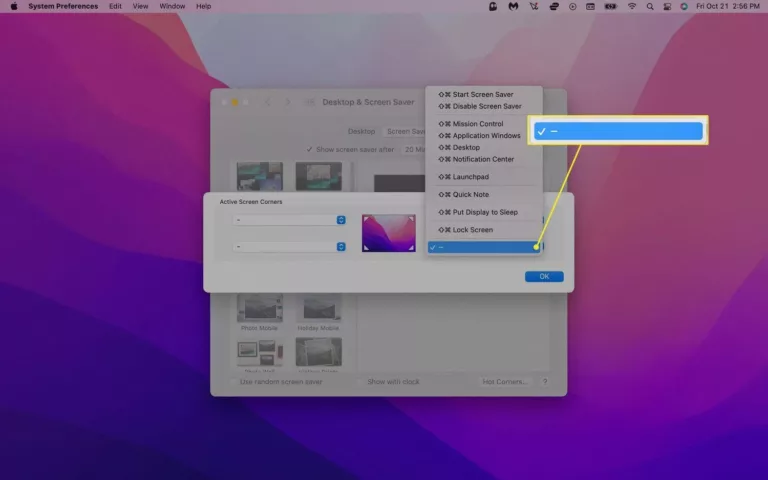
Task: Click the Desktop & Screen Saver title
Action: (368, 102)
